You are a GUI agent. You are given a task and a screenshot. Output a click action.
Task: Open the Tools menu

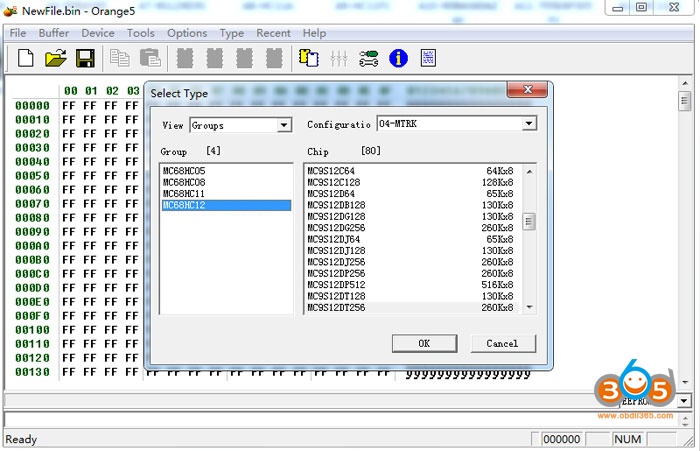141,33
